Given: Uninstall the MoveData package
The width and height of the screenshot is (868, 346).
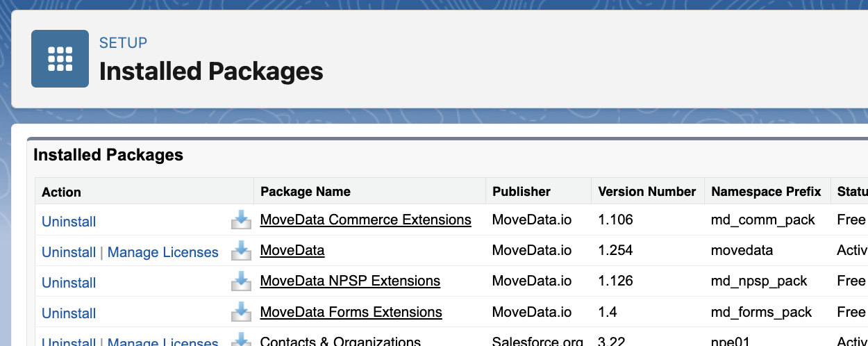Looking at the screenshot, I should point(69,252).
